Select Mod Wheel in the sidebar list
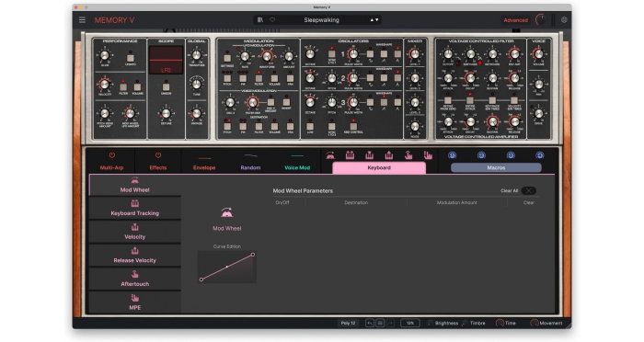 click(x=134, y=185)
